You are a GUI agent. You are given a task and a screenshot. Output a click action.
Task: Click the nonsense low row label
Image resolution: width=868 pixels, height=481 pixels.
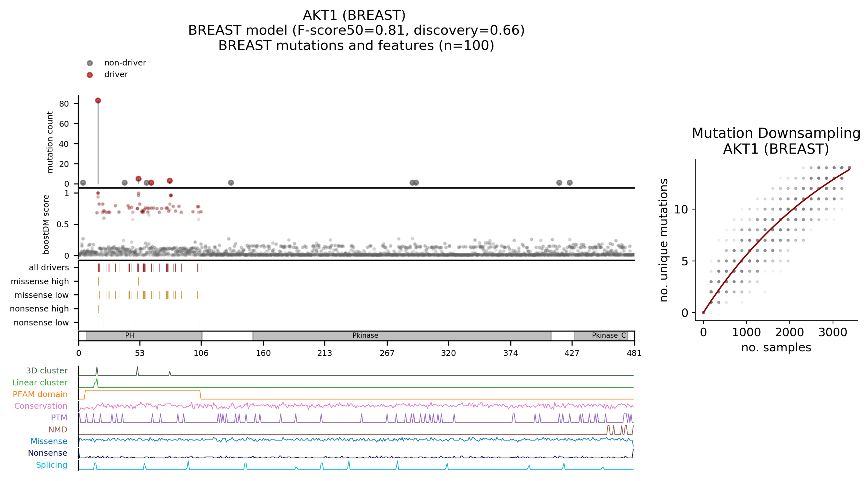click(41, 323)
